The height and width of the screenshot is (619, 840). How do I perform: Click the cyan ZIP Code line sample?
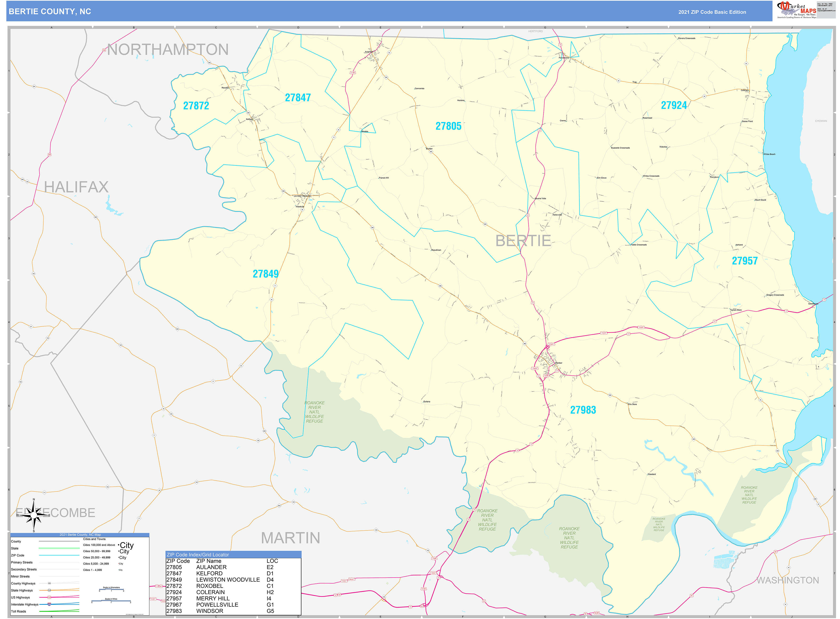pyautogui.click(x=59, y=555)
